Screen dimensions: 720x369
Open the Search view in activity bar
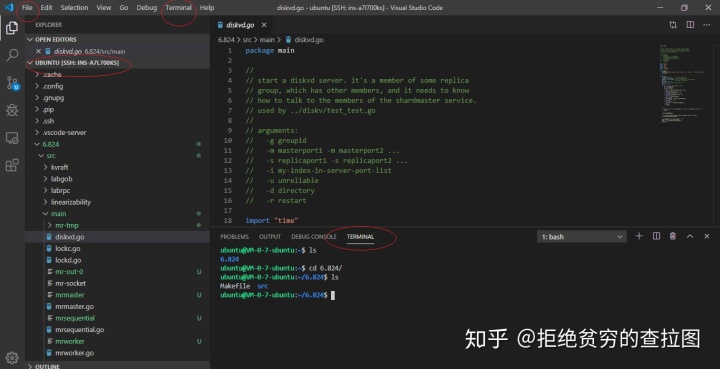click(12, 55)
